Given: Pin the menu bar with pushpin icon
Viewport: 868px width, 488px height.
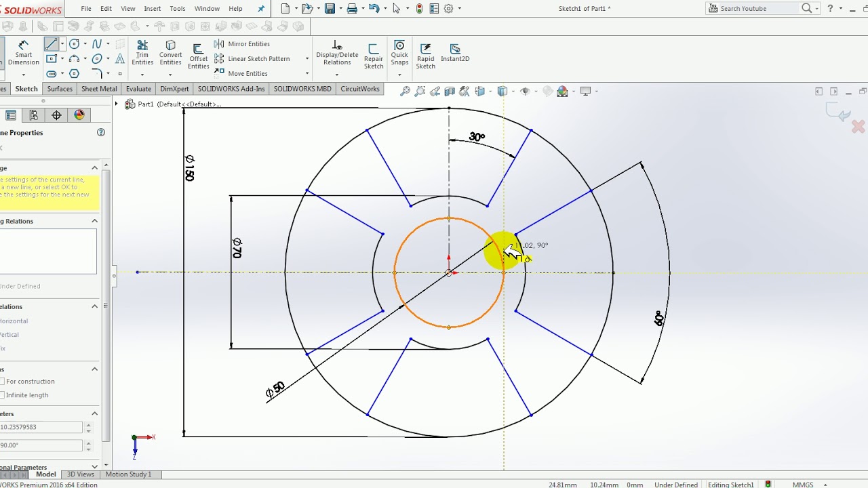Looking at the screenshot, I should tap(261, 9).
